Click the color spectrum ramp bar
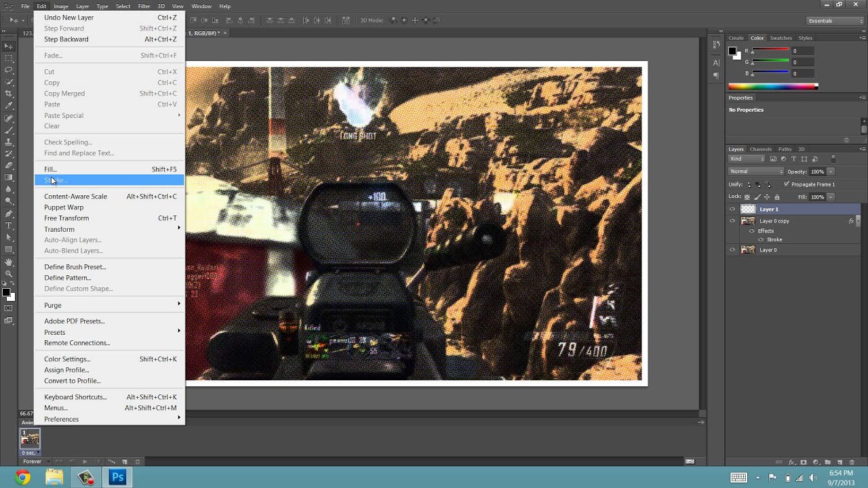868x488 pixels. point(773,86)
